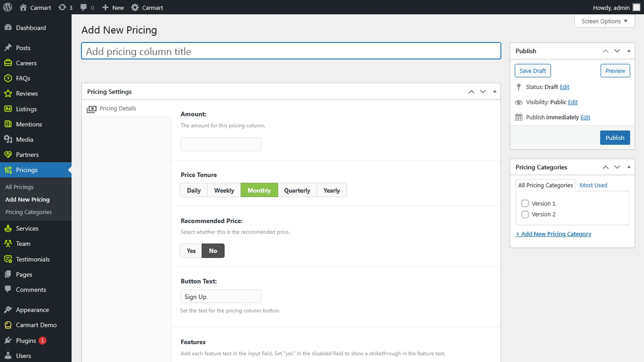644x362 pixels.
Task: Select Yearly price tenure
Action: point(332,190)
